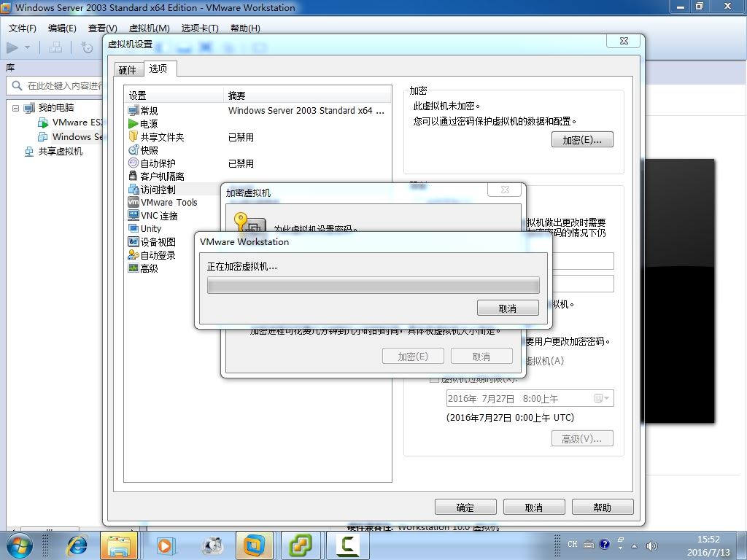Click the VMware Tools vm icon
The image size is (747, 560).
coord(133,203)
